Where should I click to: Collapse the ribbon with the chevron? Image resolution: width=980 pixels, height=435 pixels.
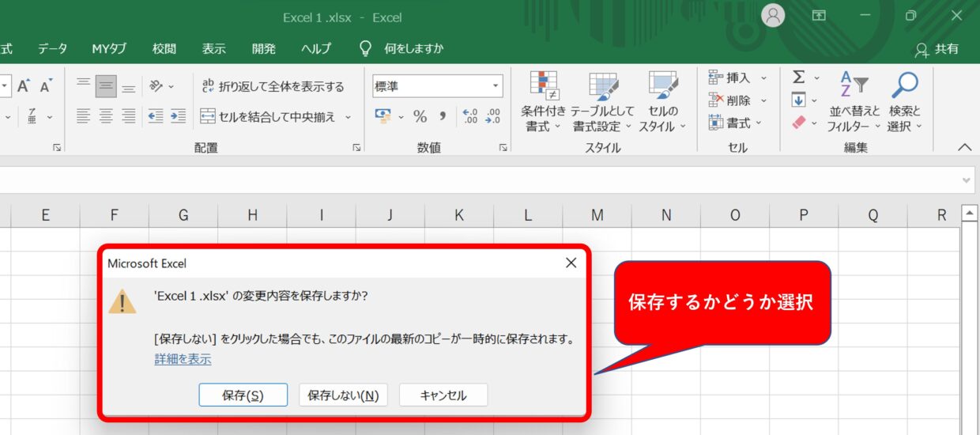click(964, 147)
